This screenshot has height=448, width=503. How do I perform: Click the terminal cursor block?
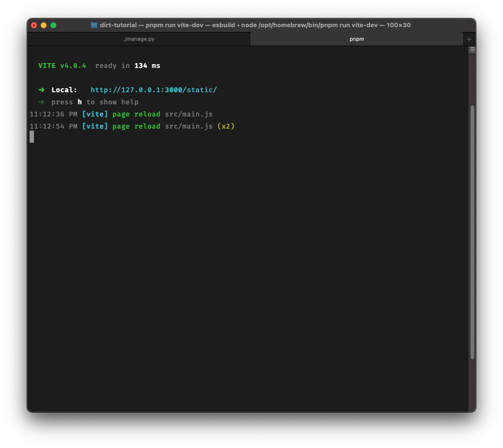(x=32, y=137)
